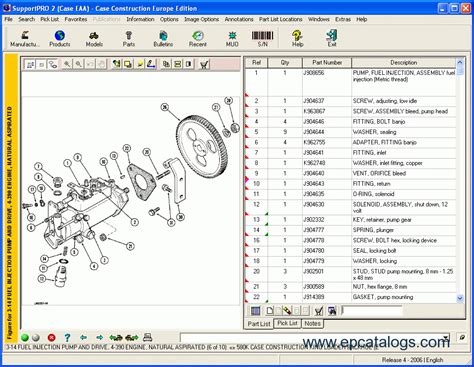Click the green circle button in bottom toolbar
This screenshot has height=367, width=474.
pos(25,338)
